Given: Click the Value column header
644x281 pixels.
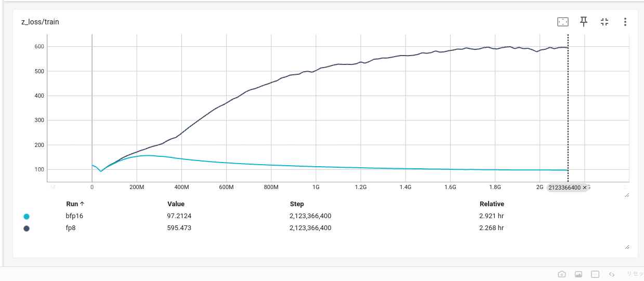Looking at the screenshot, I should [176, 204].
